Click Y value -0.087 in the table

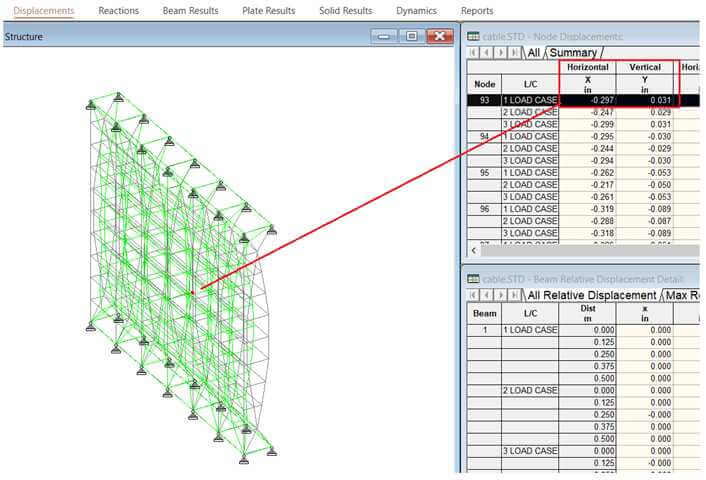tap(645, 221)
